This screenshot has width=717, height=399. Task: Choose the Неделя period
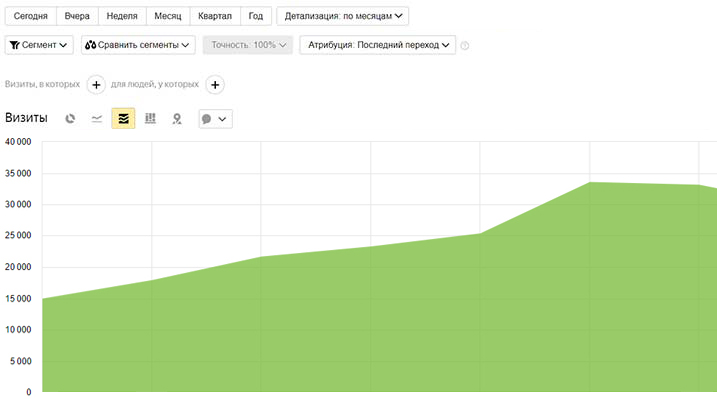click(122, 16)
